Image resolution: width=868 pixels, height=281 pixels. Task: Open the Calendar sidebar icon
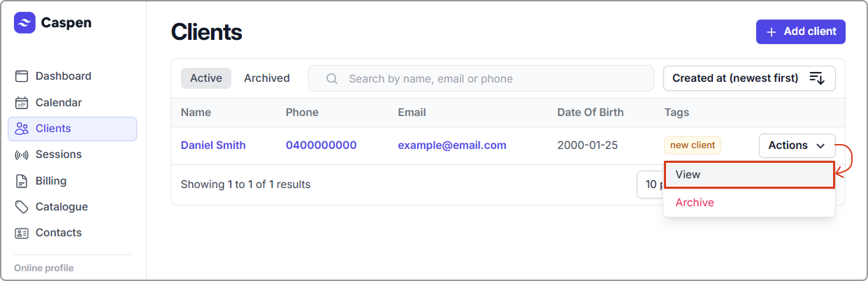coord(22,103)
